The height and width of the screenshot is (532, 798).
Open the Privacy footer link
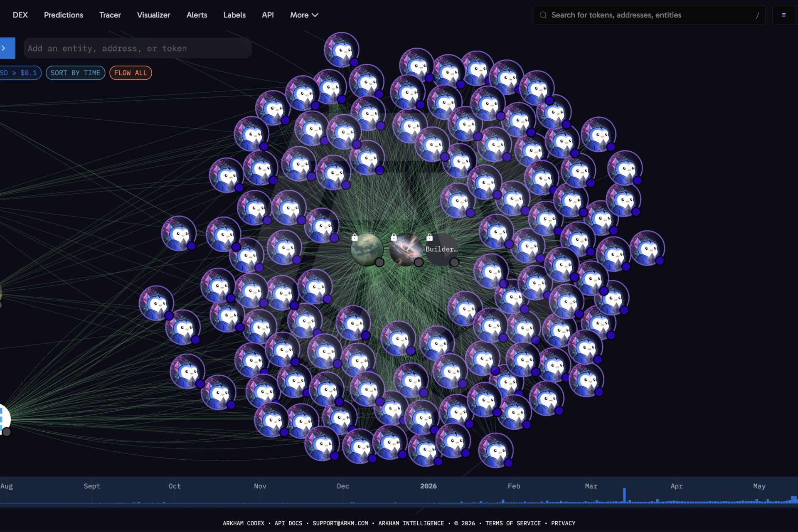[x=563, y=523]
